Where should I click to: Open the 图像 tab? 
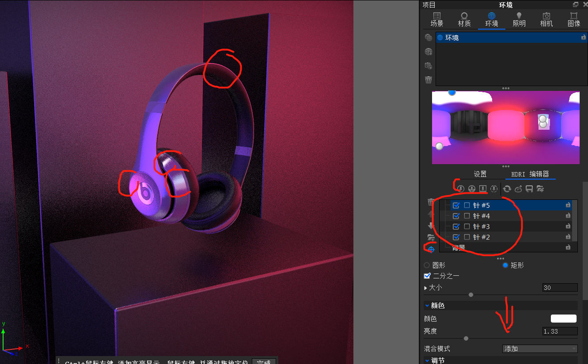[574, 19]
